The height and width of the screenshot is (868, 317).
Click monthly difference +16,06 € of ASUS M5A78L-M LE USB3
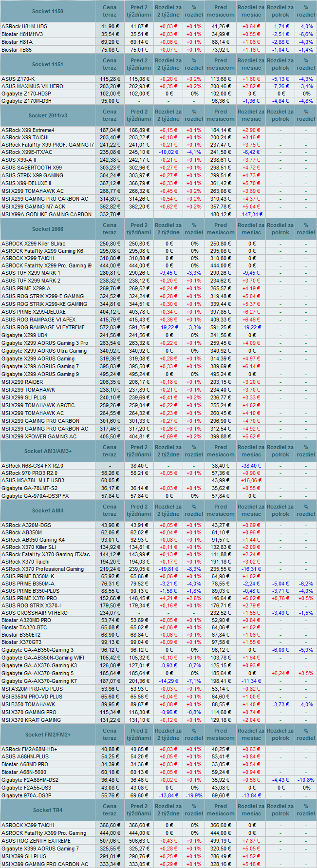[x=251, y=480]
